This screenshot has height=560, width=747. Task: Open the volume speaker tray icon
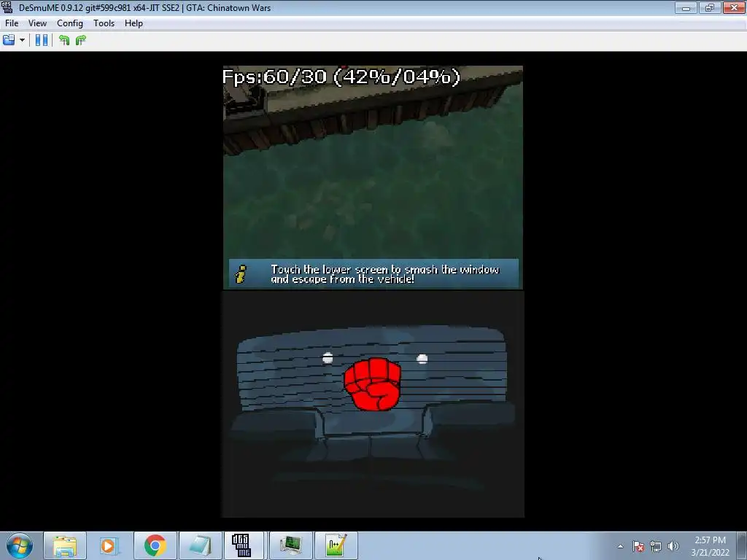(x=673, y=546)
